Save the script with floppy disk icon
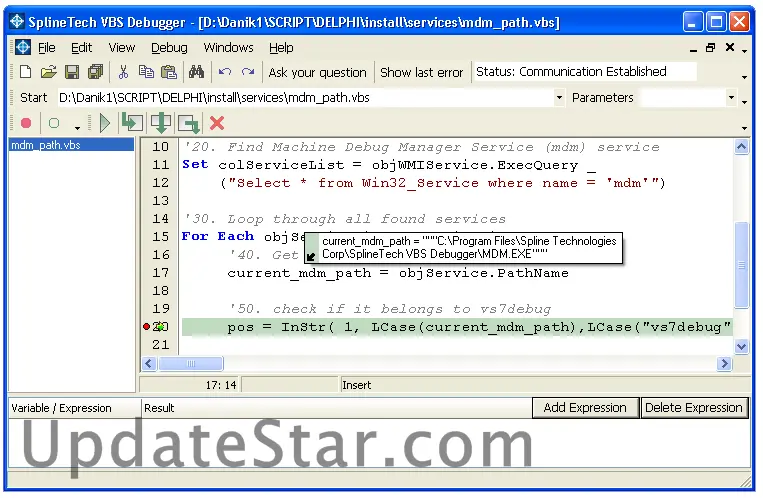This screenshot has width=763, height=498. pos(72,72)
